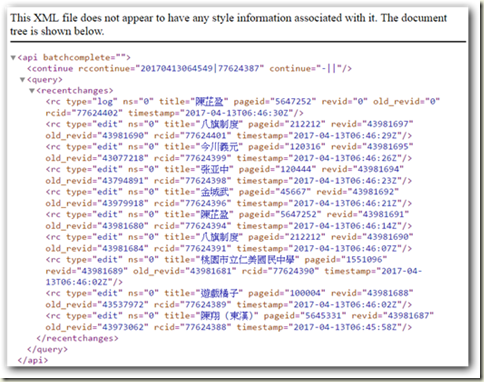Collapse the query node triangle

pyautogui.click(x=22, y=80)
